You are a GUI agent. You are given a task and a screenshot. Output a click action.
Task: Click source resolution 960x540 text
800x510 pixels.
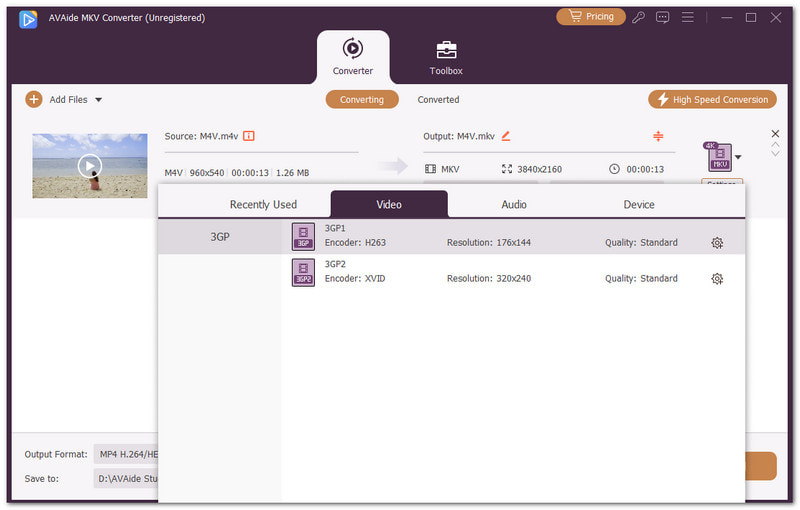coord(207,173)
